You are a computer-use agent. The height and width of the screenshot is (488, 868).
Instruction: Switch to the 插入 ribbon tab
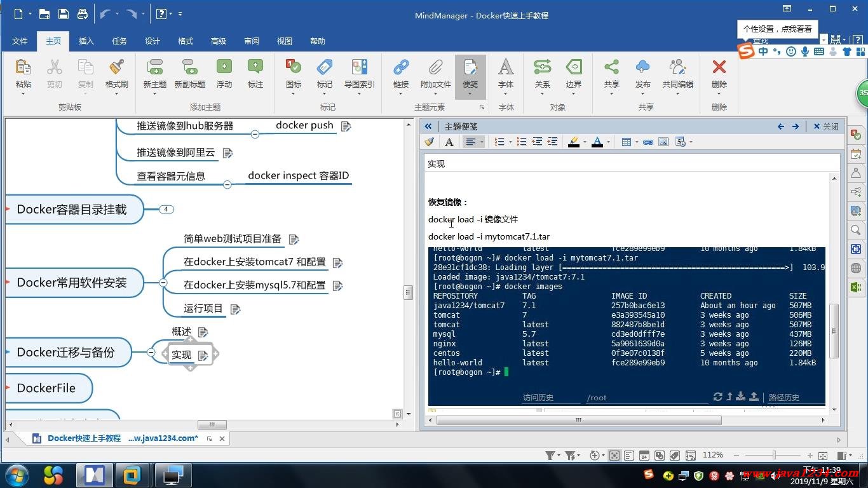86,41
